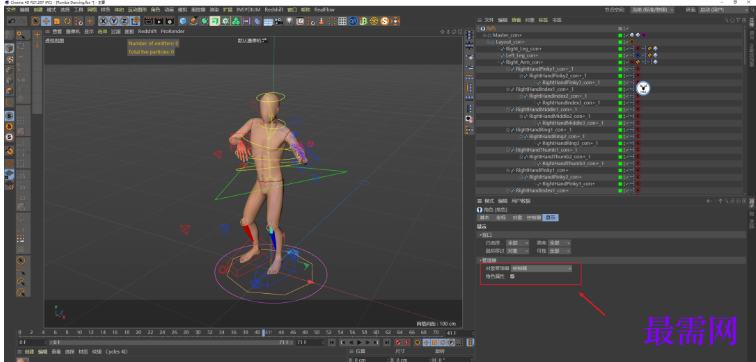Select Master_con+ in object tree
The image size is (756, 362).
(x=507, y=35)
